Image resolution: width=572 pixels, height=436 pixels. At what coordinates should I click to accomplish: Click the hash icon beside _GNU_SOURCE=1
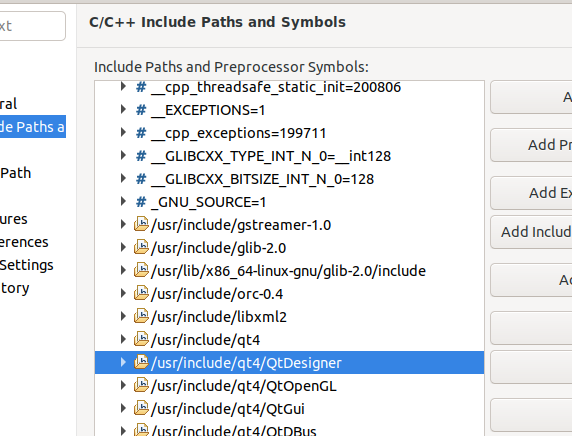[x=141, y=202]
